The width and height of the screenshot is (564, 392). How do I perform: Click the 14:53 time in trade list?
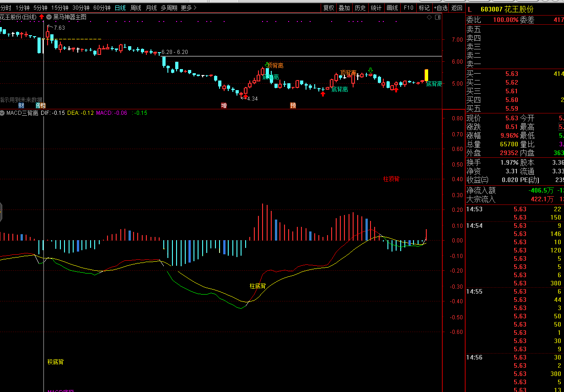tap(474, 209)
